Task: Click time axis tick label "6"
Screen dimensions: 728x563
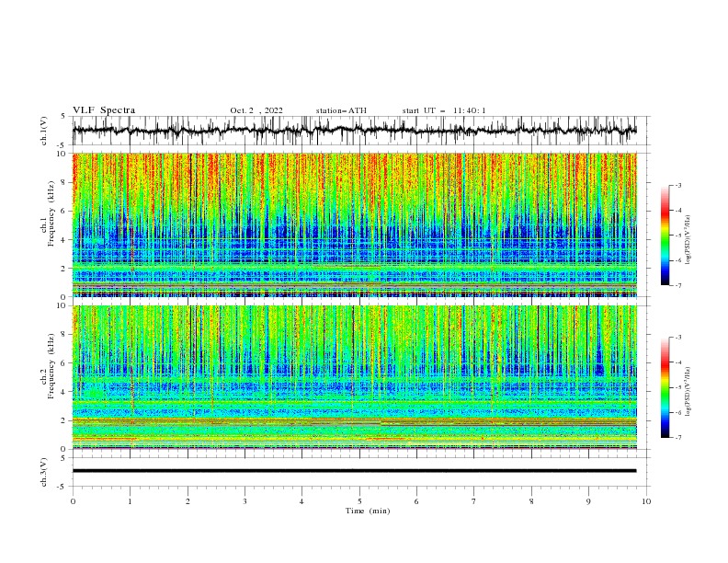Action: 416,501
